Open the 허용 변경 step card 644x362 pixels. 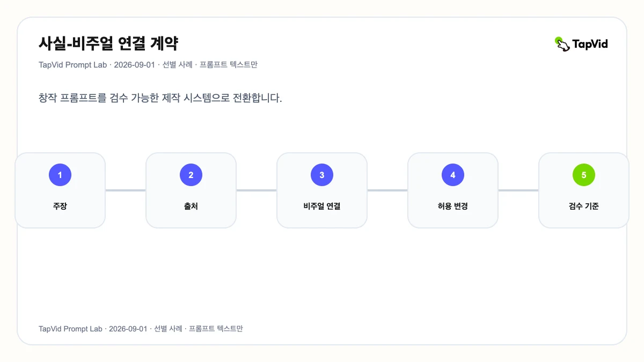453,190
